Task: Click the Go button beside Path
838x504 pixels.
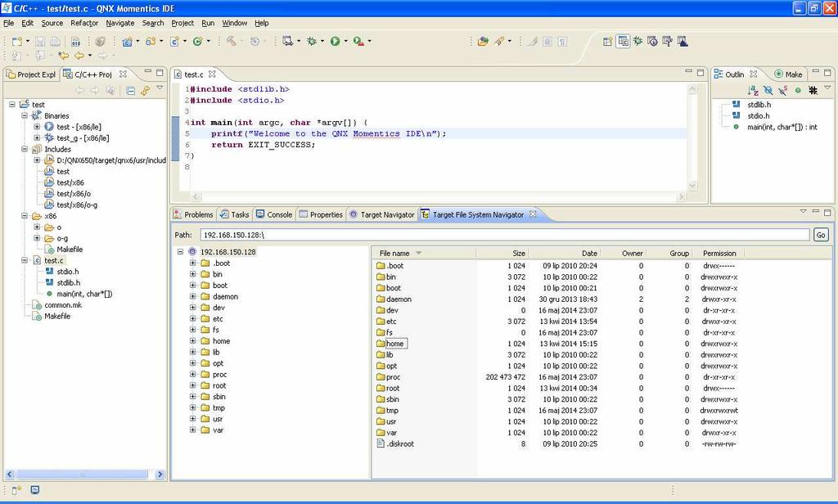Action: click(821, 235)
